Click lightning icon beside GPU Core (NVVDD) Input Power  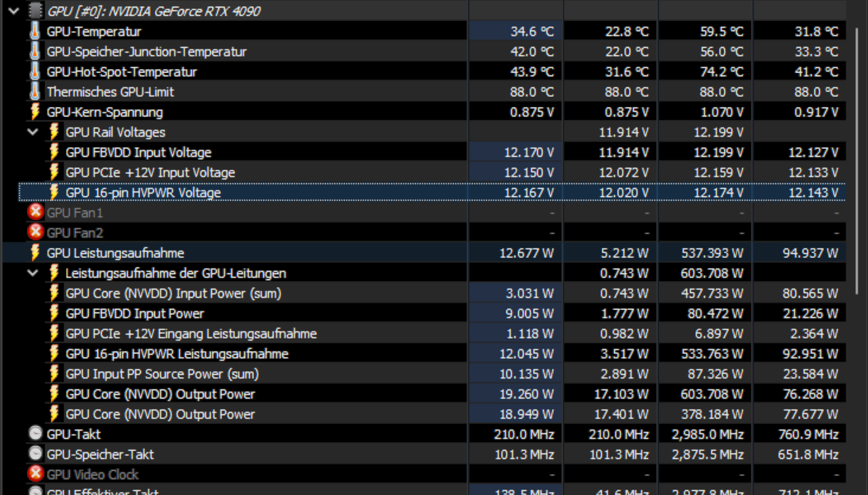(54, 293)
